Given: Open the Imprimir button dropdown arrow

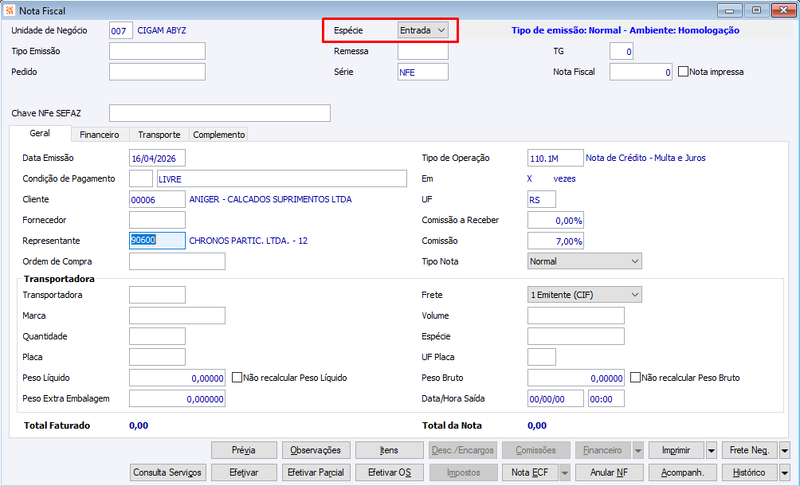Looking at the screenshot, I should 711,450.
